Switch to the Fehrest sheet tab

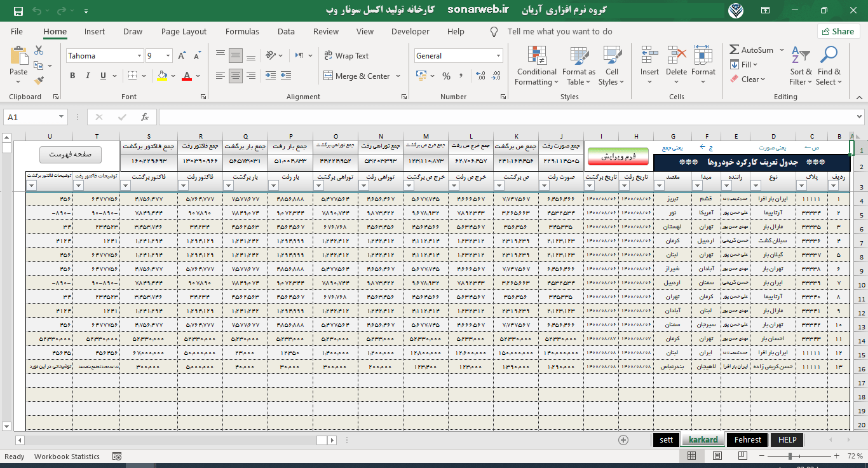[747, 440]
